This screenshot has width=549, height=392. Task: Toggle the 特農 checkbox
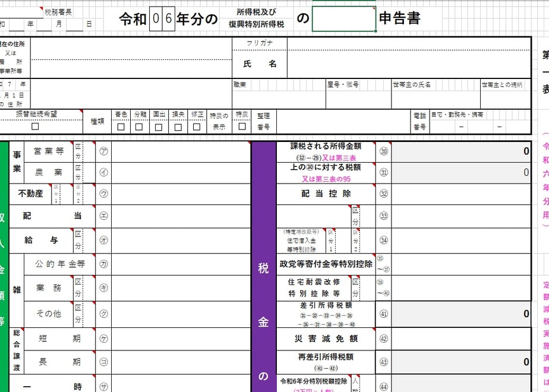tap(242, 127)
